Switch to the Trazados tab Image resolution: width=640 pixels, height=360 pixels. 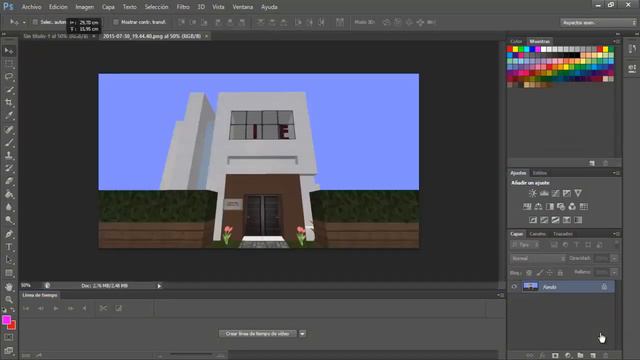tap(563, 234)
